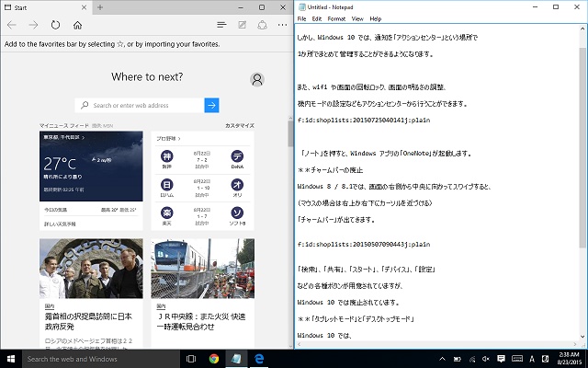Click the デ DeNA team icon
588x368 pixels.
pos(237,155)
